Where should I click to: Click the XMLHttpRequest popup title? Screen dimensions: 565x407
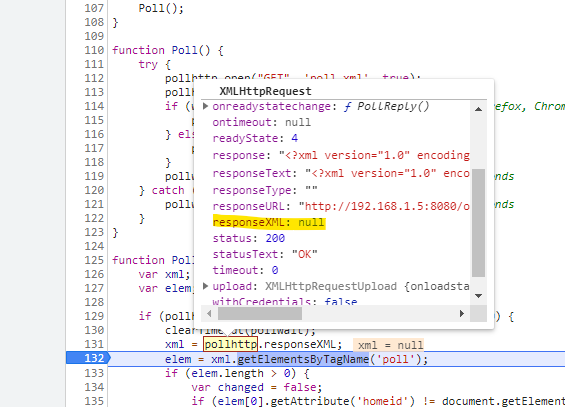click(265, 91)
